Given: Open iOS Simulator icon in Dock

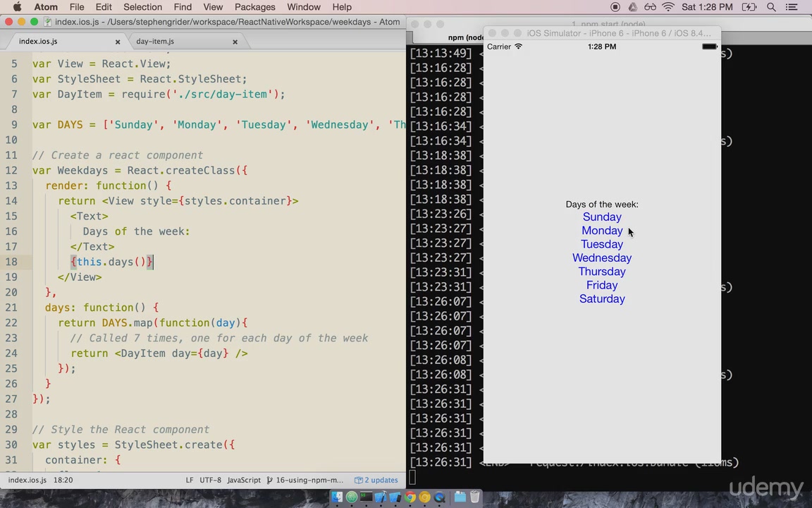Looking at the screenshot, I should pos(395,497).
